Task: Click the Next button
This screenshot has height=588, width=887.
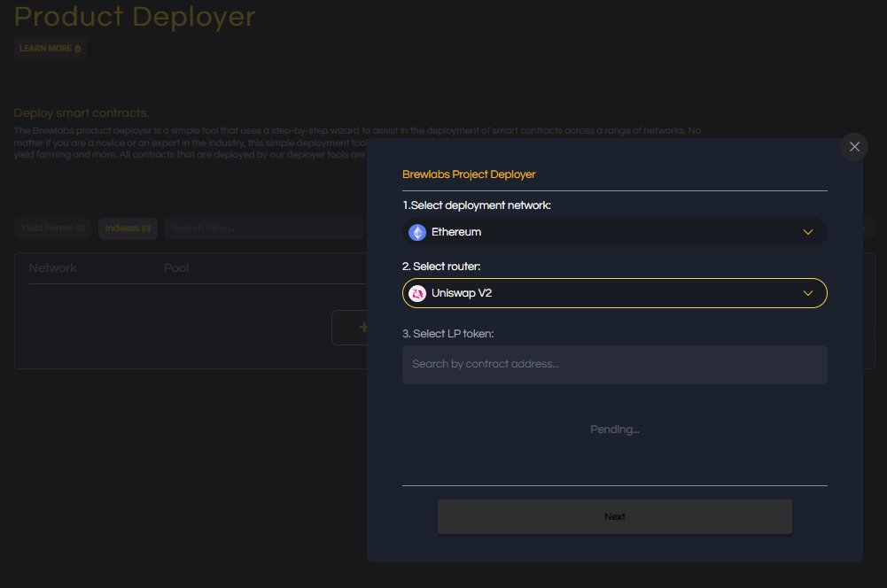Action: coord(614,517)
